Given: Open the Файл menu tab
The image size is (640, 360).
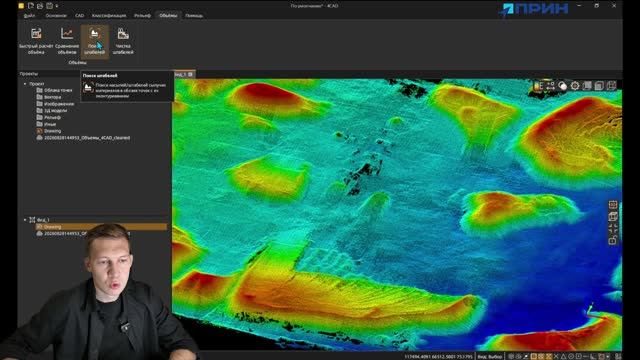Looking at the screenshot, I should pos(29,16).
